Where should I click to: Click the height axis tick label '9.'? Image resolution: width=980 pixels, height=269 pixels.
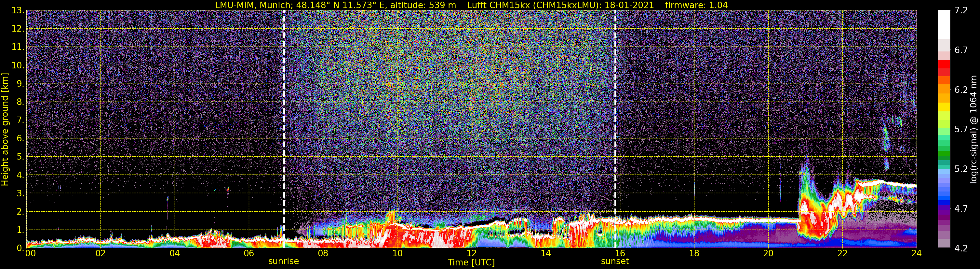coord(20,84)
